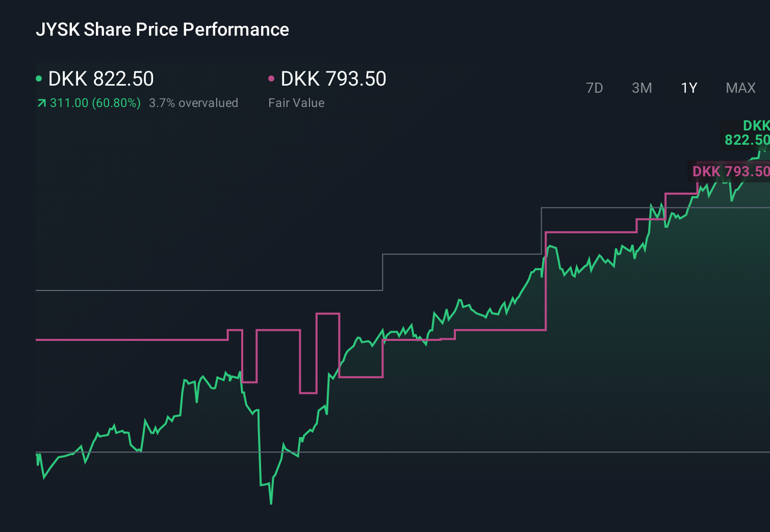Click the pink fair value step line
The height and width of the screenshot is (532, 770).
coord(127,340)
